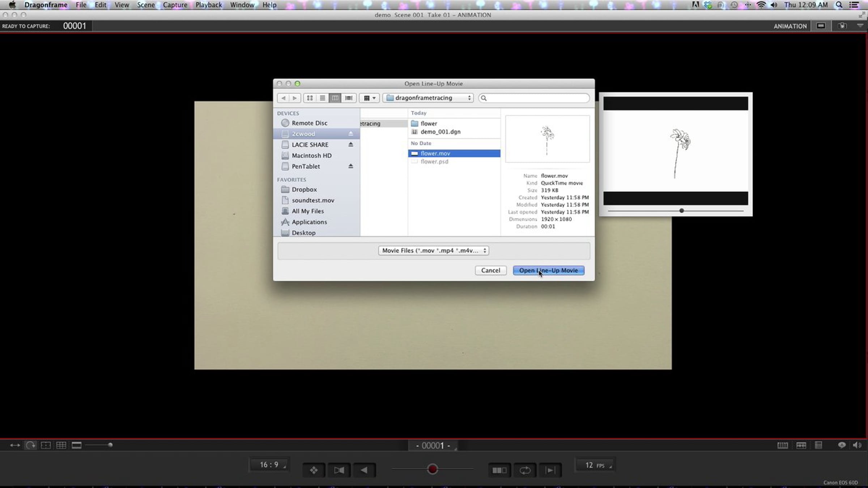
Task: Switch file dialog to list view
Action: pyautogui.click(x=322, y=98)
